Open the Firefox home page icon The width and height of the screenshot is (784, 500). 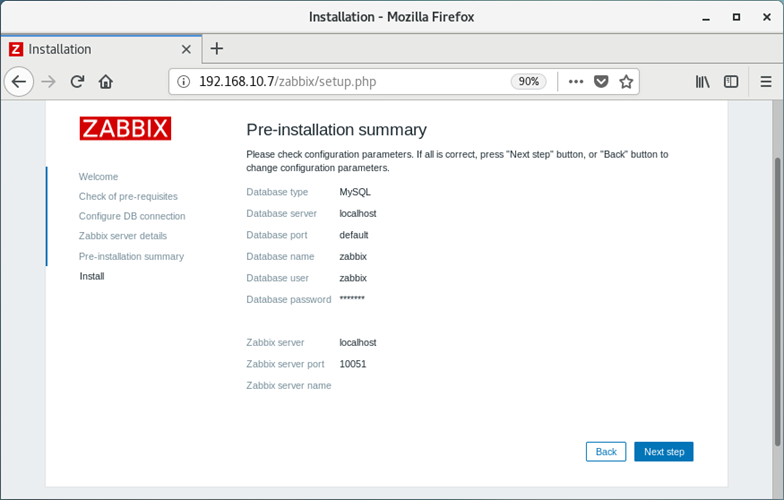coord(106,82)
